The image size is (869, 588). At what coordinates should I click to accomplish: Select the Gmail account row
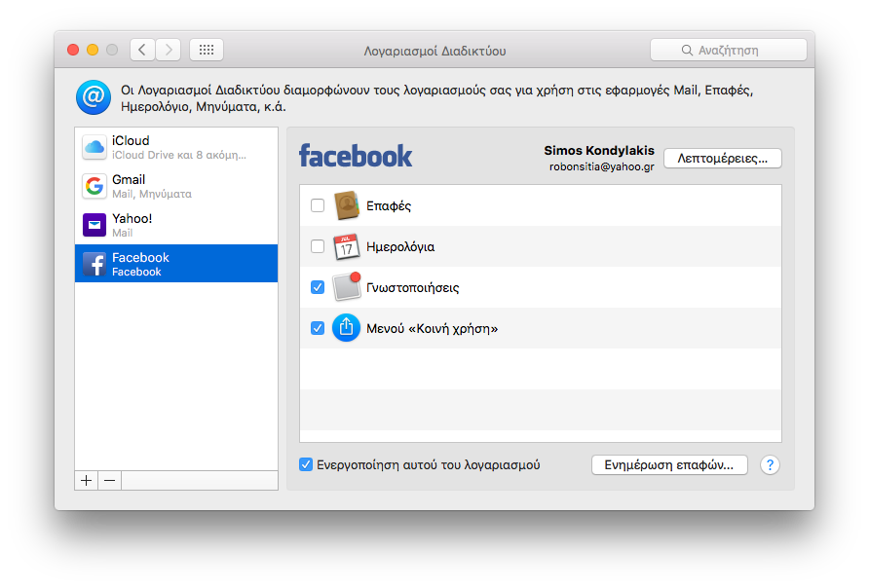tap(176, 186)
